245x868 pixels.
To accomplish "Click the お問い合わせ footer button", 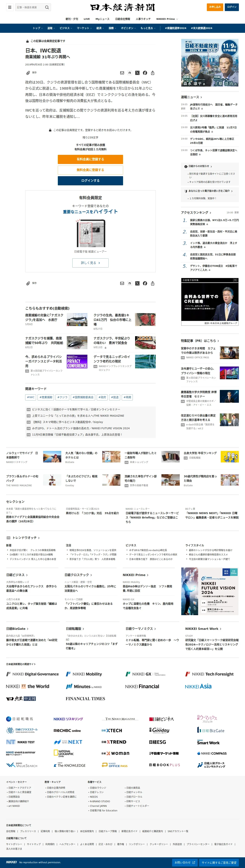I will (185, 863).
